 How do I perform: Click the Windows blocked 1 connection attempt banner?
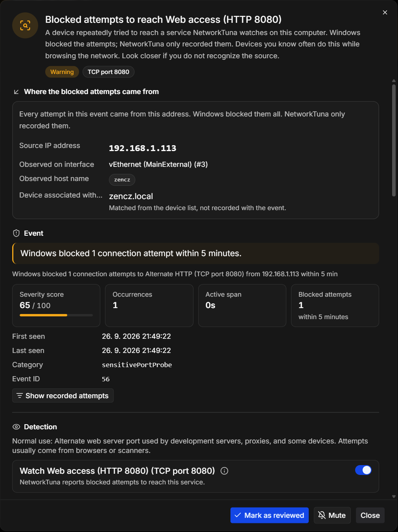[x=196, y=253]
